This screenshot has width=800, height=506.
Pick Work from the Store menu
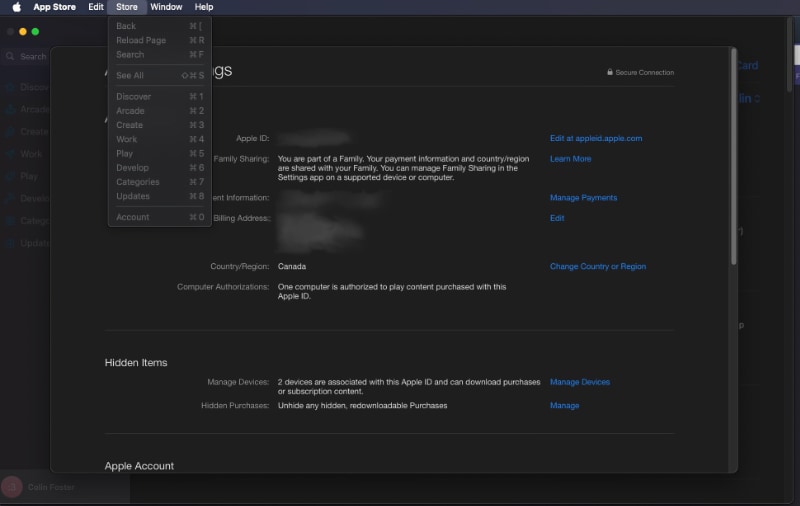click(160, 139)
